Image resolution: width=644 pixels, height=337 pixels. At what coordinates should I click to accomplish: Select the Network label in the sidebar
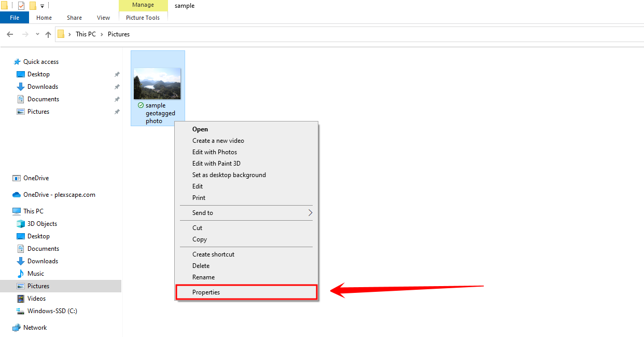tap(35, 328)
